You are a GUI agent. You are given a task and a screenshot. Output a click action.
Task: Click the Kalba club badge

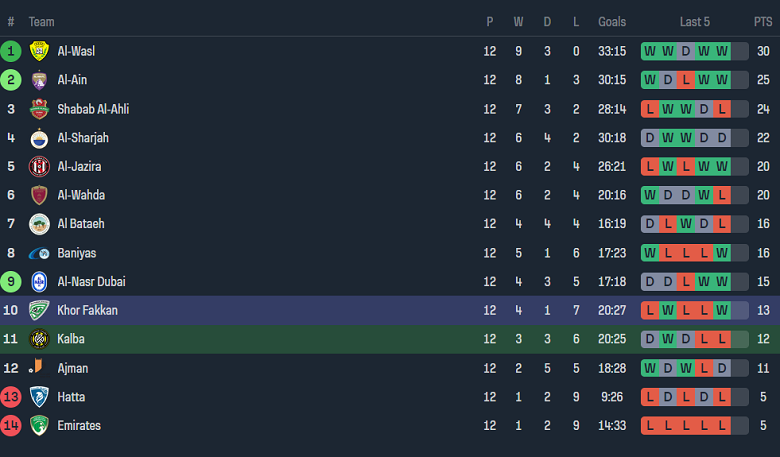[39, 339]
